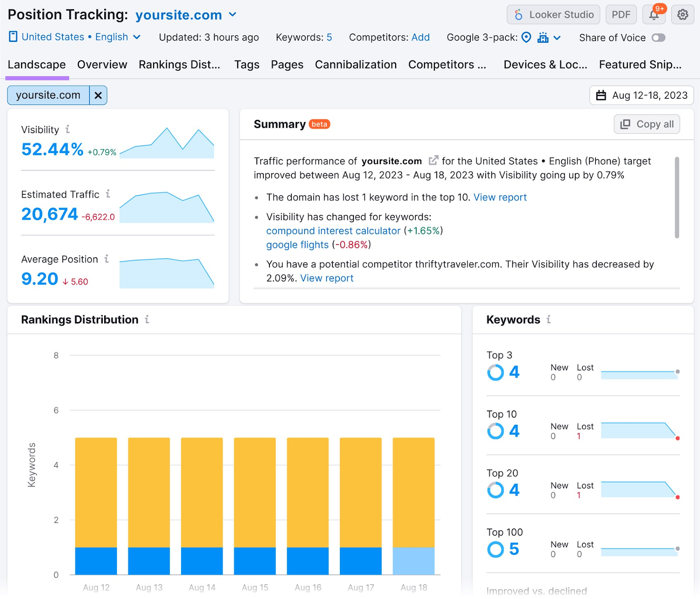Remove the yoursite.com filter chip
700x599 pixels.
98,95
